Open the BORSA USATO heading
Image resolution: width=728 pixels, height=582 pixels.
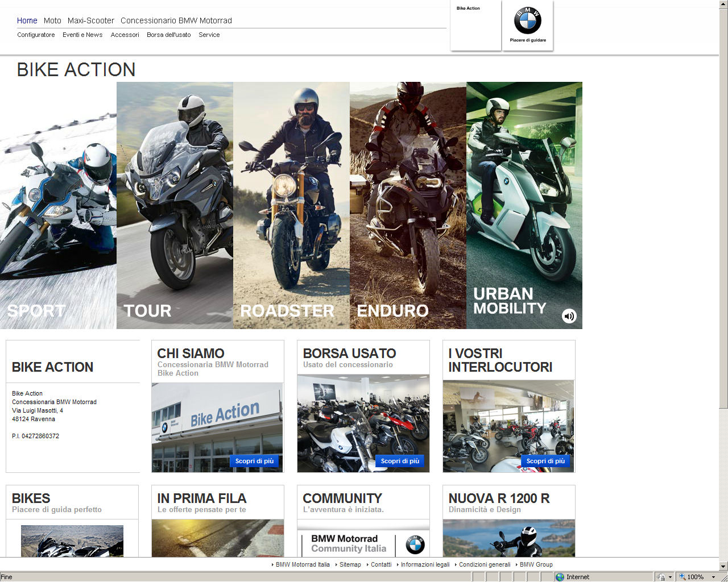[349, 354]
